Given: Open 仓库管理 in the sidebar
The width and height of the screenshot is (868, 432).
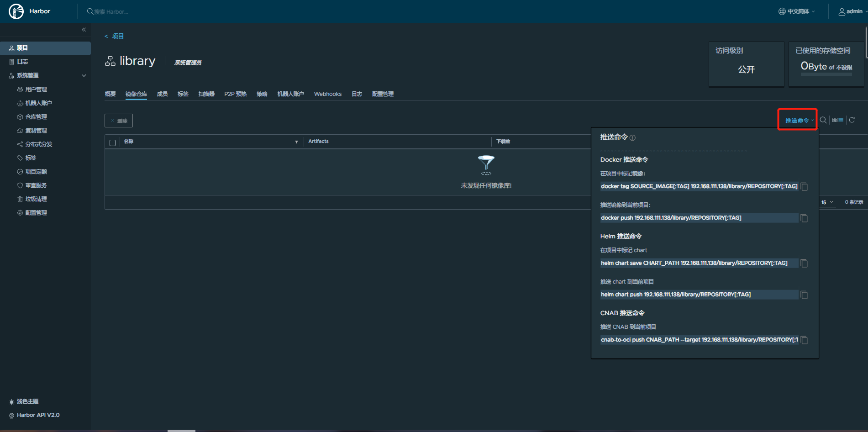Looking at the screenshot, I should pyautogui.click(x=36, y=117).
